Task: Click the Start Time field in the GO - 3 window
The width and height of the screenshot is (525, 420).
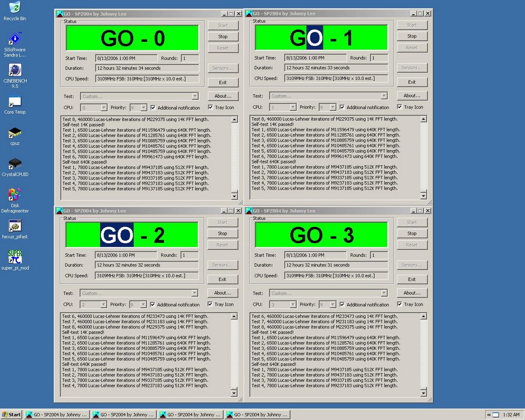Action: (x=315, y=255)
